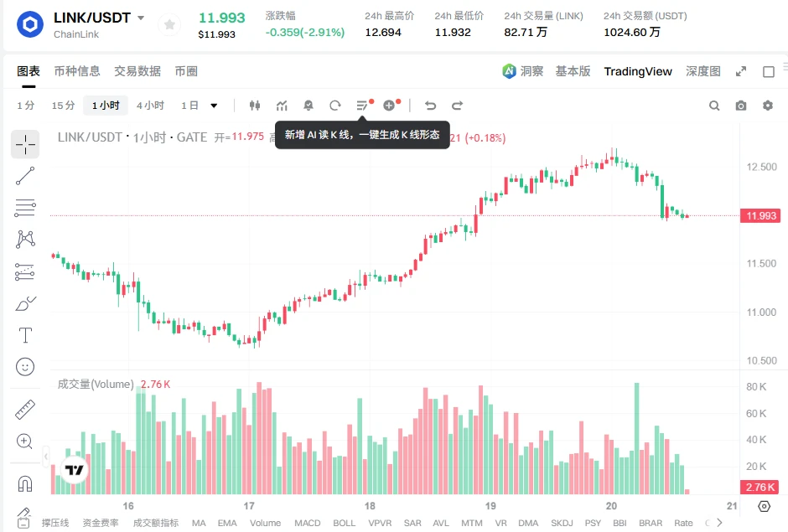The image size is (788, 532).
Task: Click the 2.76K volume axis label
Action: (759, 487)
